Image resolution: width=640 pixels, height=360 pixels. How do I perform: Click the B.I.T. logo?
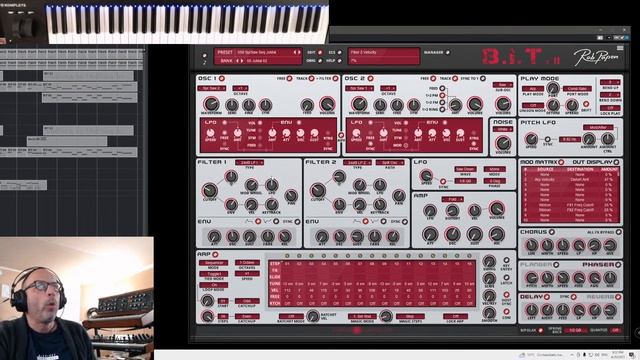[521, 57]
